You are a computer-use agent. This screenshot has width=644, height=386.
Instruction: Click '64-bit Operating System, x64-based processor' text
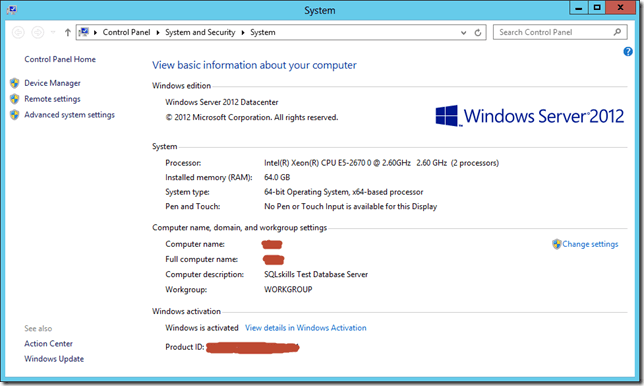tap(343, 192)
